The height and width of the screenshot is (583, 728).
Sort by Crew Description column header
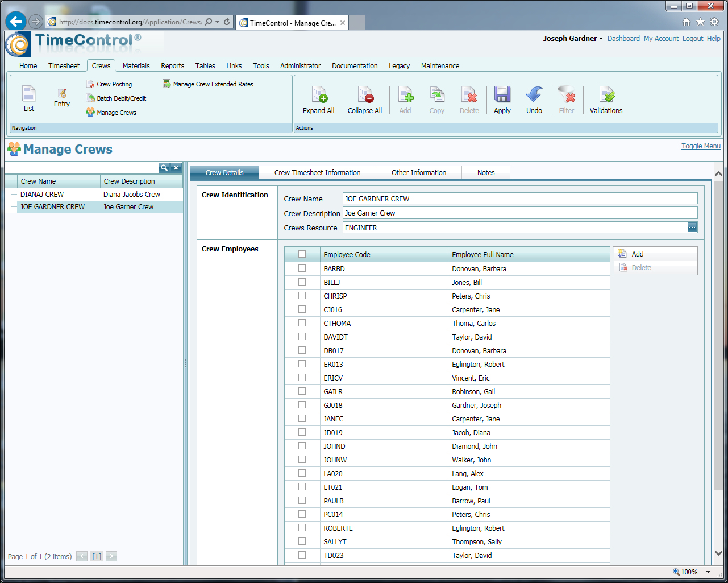click(142, 181)
